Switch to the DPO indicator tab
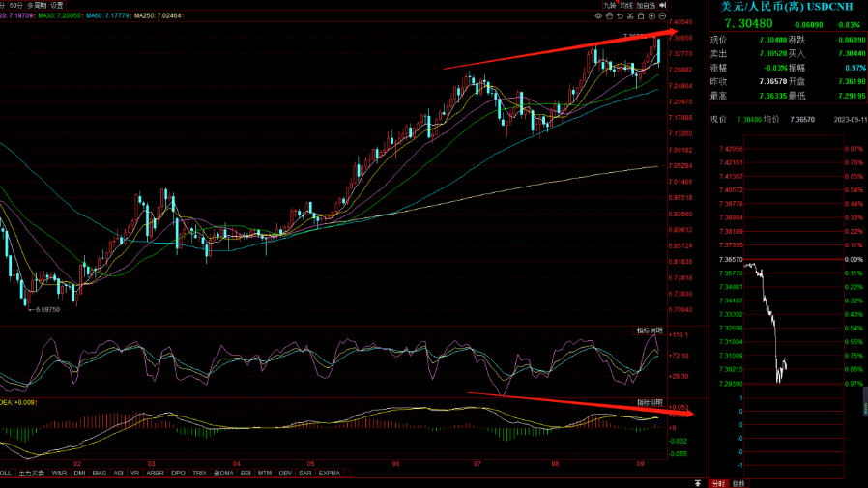Viewport: 868px width, 488px height. click(x=178, y=474)
